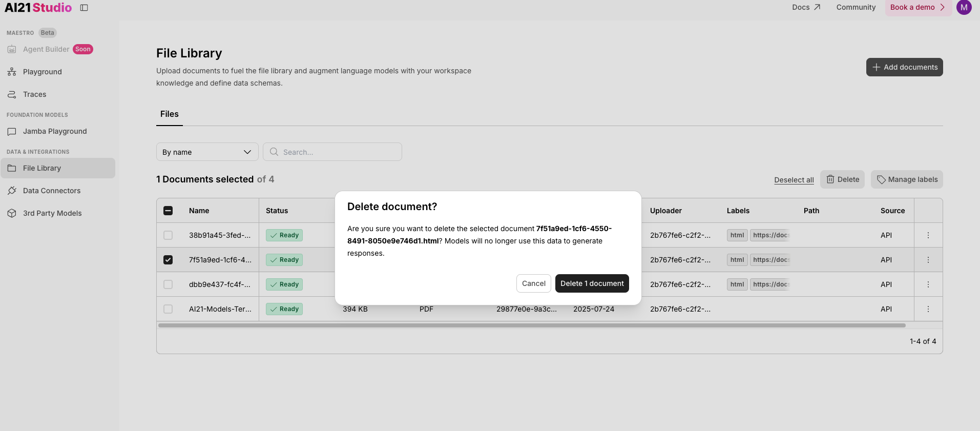Click the Jamba Playground chat icon
Screen dimensions: 980x431
(x=12, y=131)
